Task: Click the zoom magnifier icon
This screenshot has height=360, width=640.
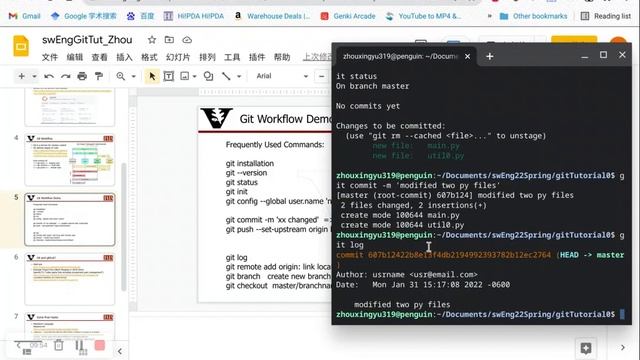Action: [x=120, y=76]
